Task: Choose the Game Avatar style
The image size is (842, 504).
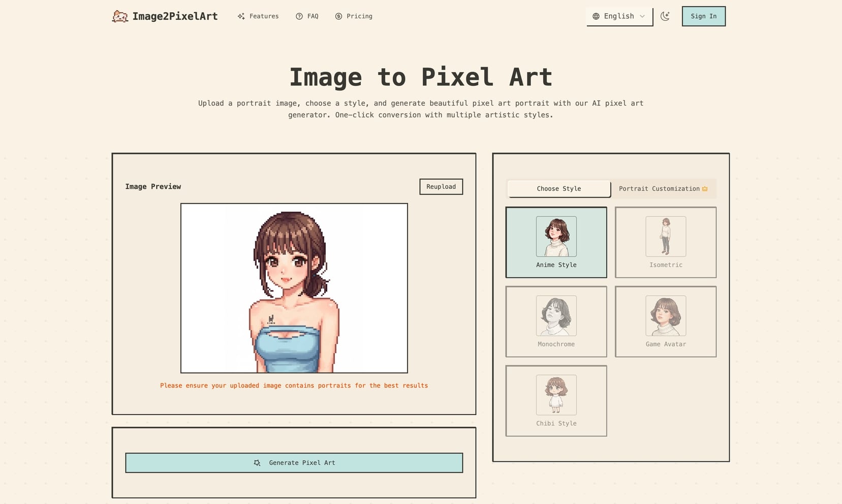Action: [666, 322]
